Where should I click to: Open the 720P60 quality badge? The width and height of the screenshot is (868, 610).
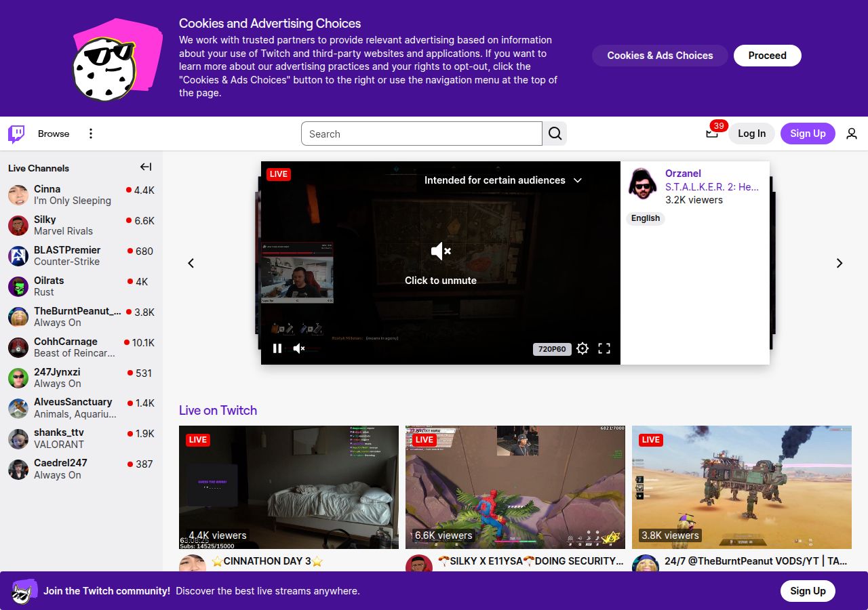click(552, 349)
